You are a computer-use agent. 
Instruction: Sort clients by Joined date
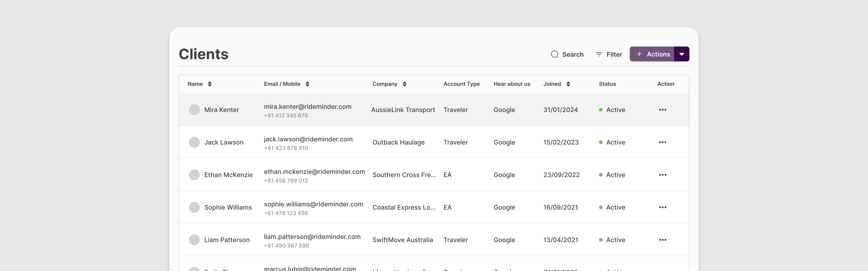568,84
